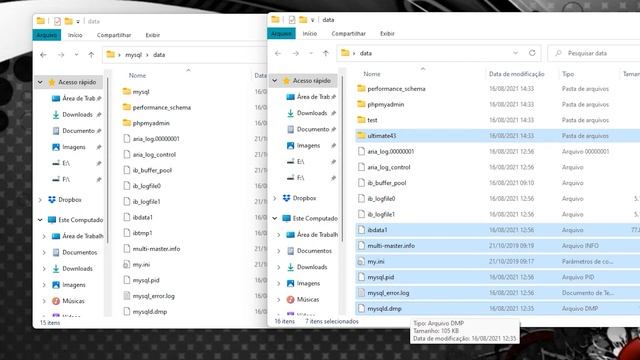640x360 pixels.
Task: Sort by Nome column in right window
Action: [372, 74]
